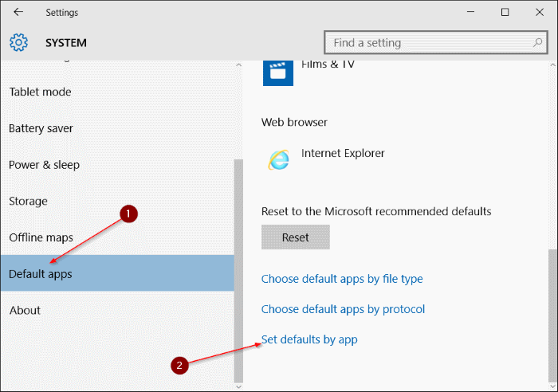
Task: Click the Web browser heading text
Action: pyautogui.click(x=294, y=123)
